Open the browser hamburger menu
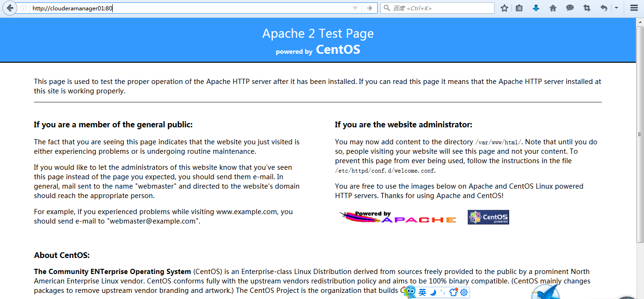 (x=634, y=8)
